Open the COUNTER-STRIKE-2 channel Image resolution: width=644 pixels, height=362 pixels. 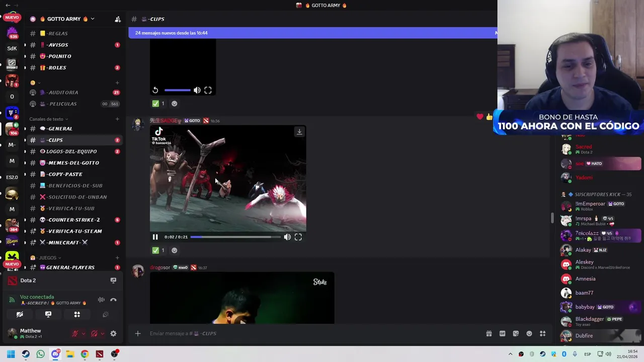tap(74, 220)
